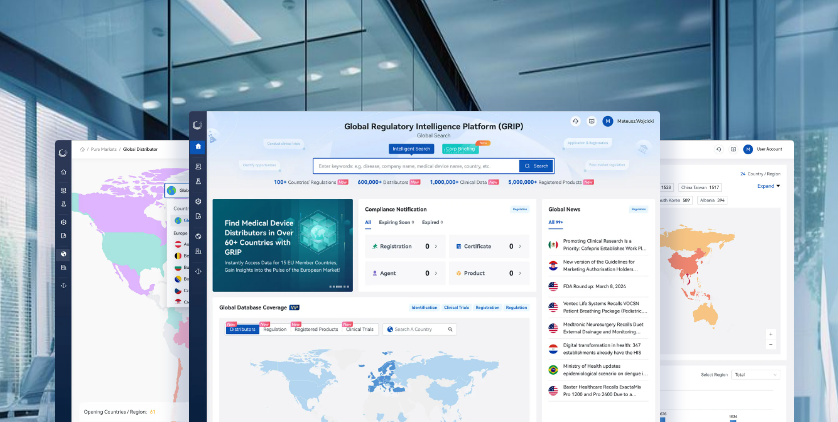Open the Medtronic Neurosurgery Recalls news item
838x422 pixels.
click(599, 328)
